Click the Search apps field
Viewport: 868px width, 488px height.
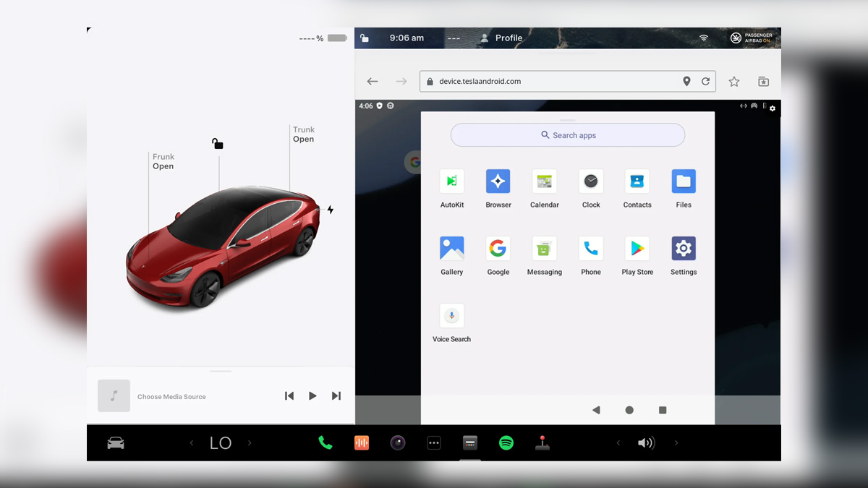click(x=568, y=135)
